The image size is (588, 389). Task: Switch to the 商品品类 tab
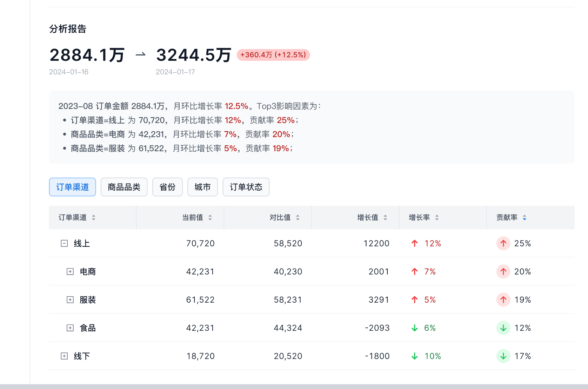(x=124, y=187)
